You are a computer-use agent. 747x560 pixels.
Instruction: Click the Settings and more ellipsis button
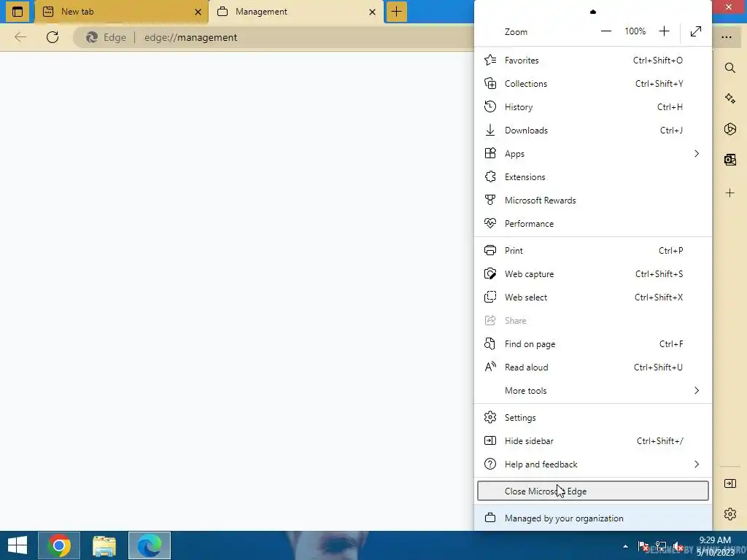click(x=726, y=37)
